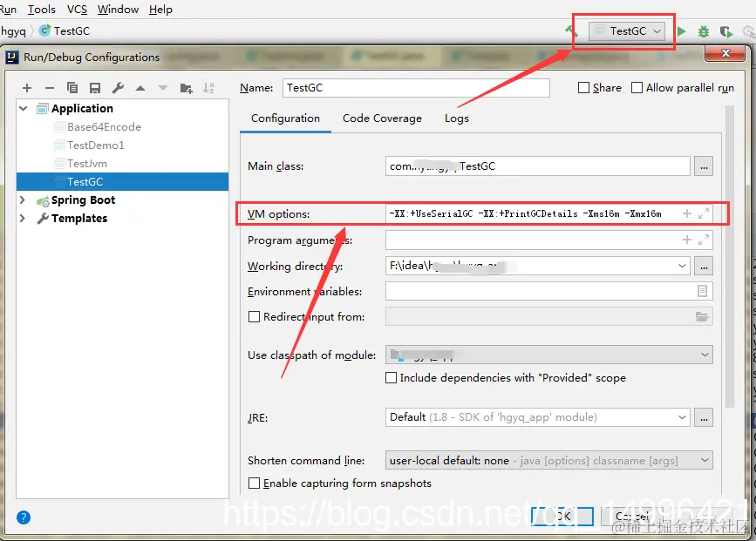Run with coverage shield icon
Viewport: 756px width, 541px height.
point(726,31)
